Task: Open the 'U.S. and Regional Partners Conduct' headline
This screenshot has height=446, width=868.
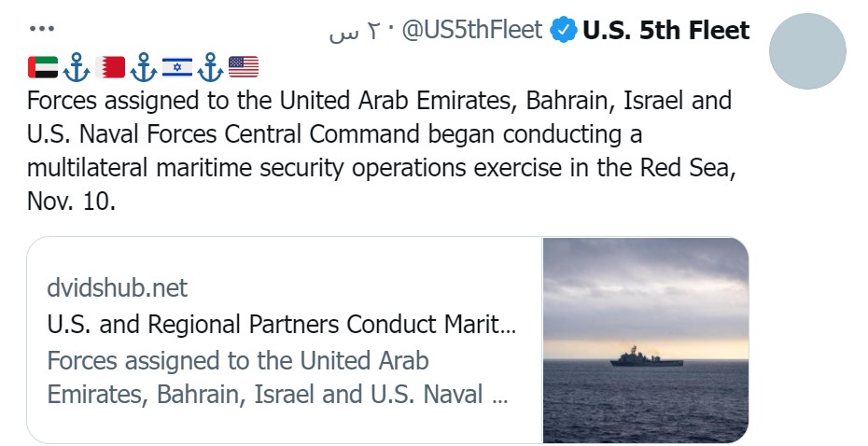Action: [x=280, y=325]
